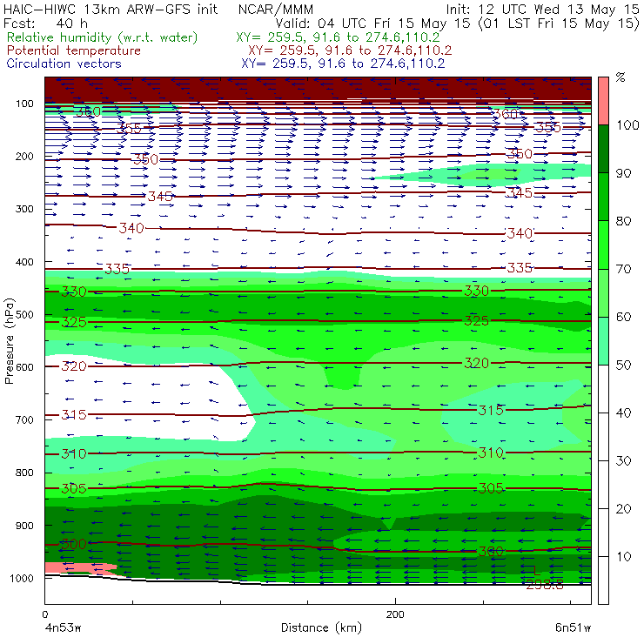Click the right-hand '315' contour label
This screenshot has height=644, width=644.
pos(490,410)
